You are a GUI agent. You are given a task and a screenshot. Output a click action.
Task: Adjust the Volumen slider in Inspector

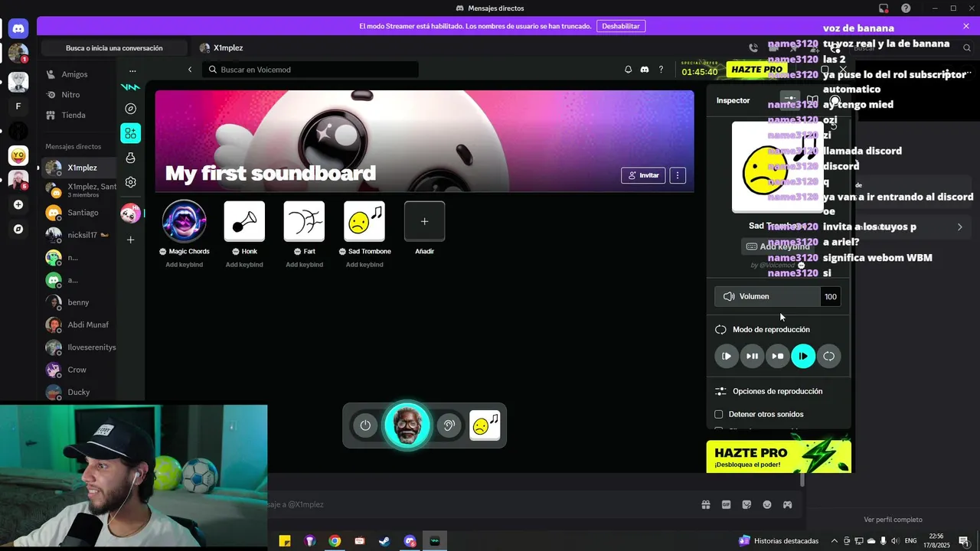pos(767,296)
